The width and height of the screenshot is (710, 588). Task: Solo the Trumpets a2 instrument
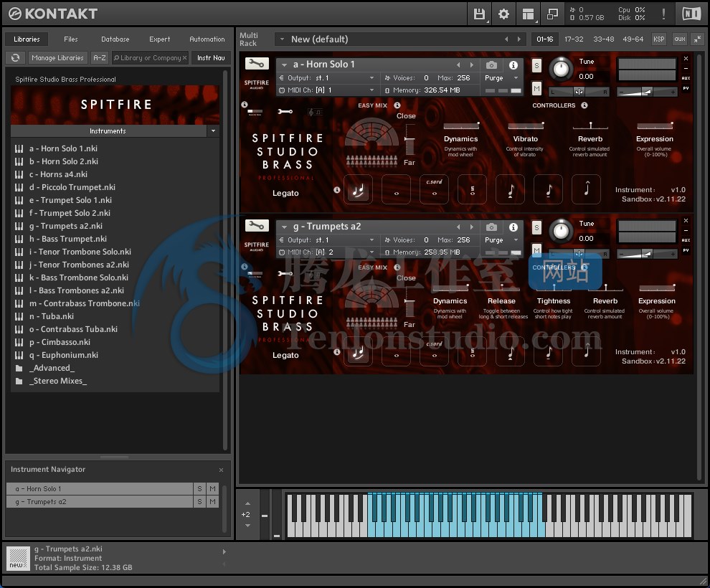pyautogui.click(x=536, y=228)
